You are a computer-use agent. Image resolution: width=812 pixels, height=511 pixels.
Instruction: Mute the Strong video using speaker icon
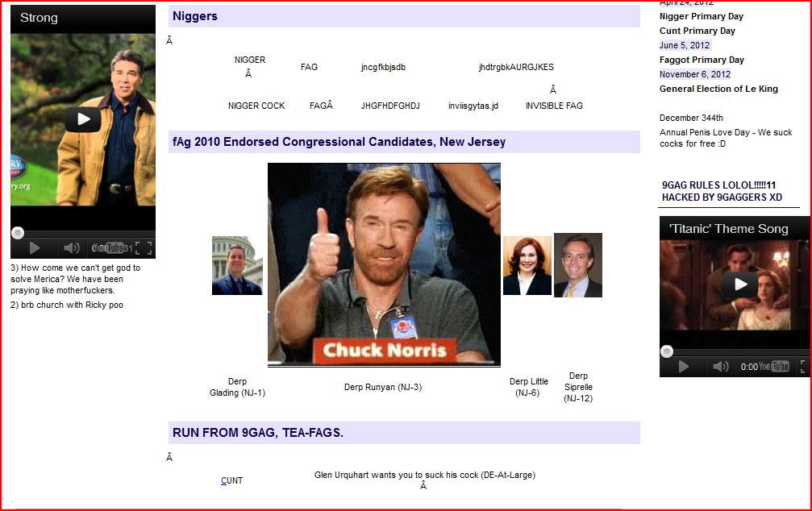tap(72, 248)
